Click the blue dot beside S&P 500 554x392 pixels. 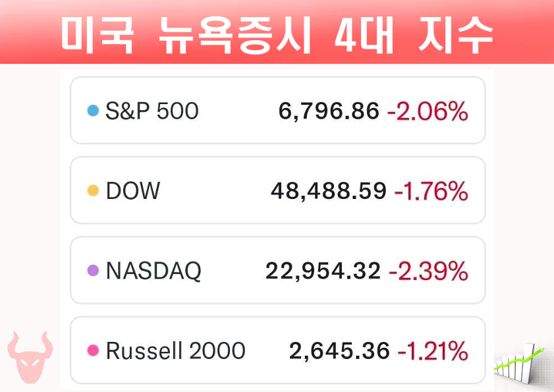point(93,111)
